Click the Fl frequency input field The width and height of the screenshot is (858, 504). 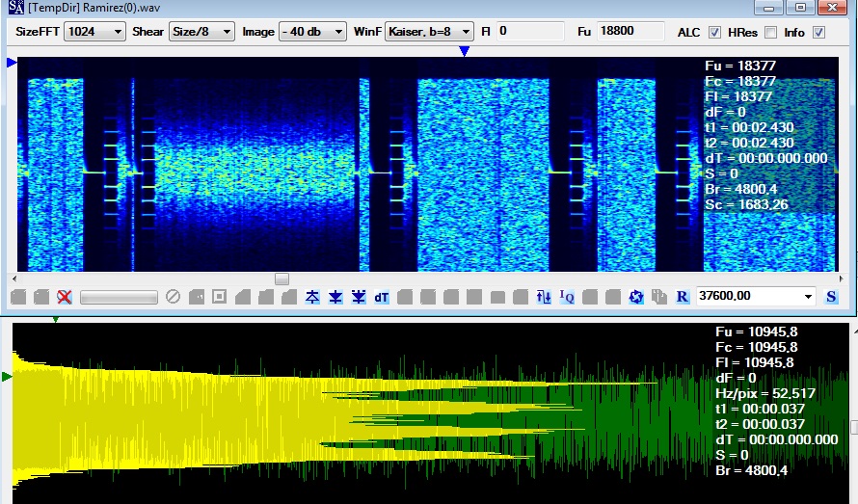click(529, 31)
